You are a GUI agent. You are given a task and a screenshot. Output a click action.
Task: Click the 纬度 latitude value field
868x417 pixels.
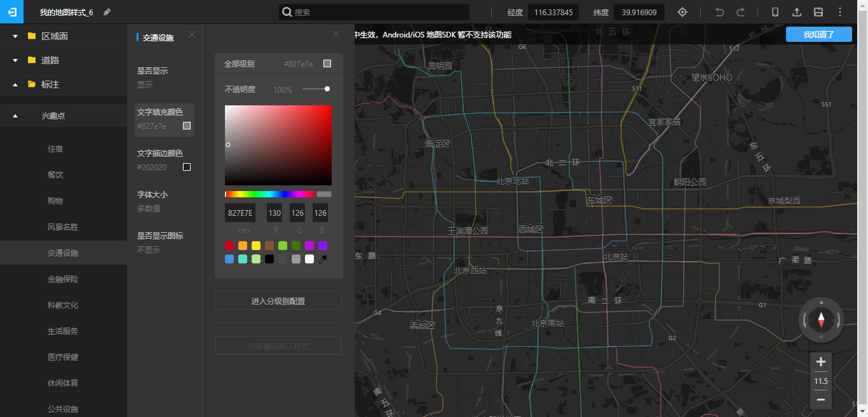pos(639,12)
